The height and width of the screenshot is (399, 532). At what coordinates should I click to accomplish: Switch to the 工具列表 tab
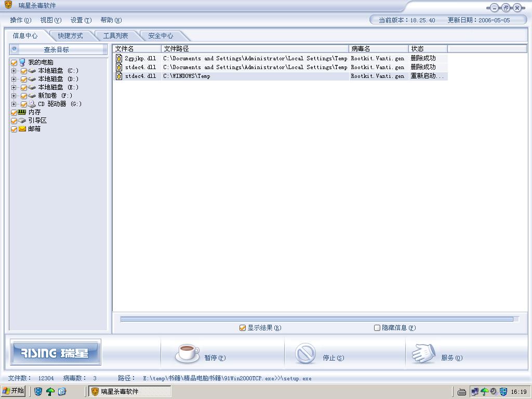[116, 36]
